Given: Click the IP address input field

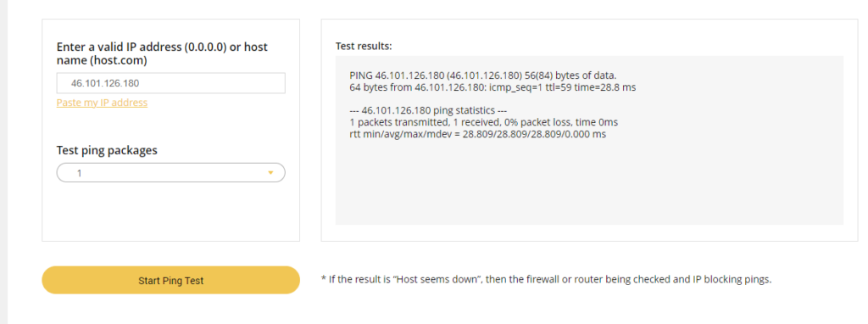Looking at the screenshot, I should [171, 83].
